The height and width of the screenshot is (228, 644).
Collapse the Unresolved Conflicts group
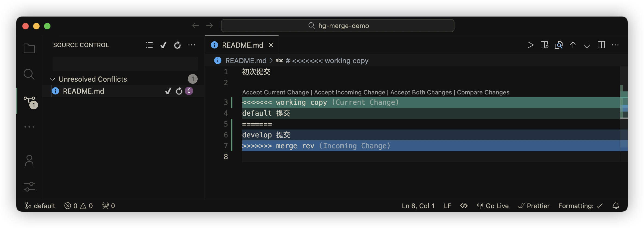click(x=53, y=79)
